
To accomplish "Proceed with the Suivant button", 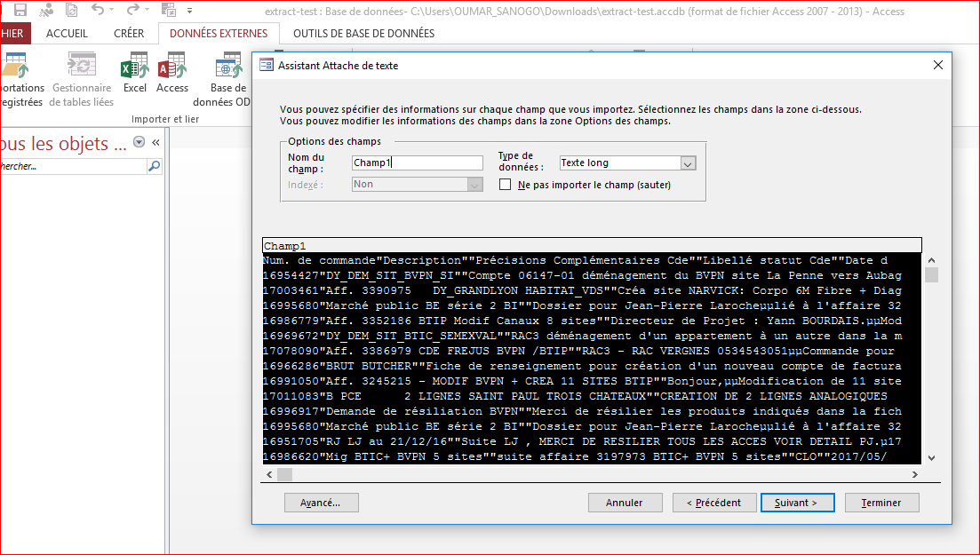I will point(797,503).
